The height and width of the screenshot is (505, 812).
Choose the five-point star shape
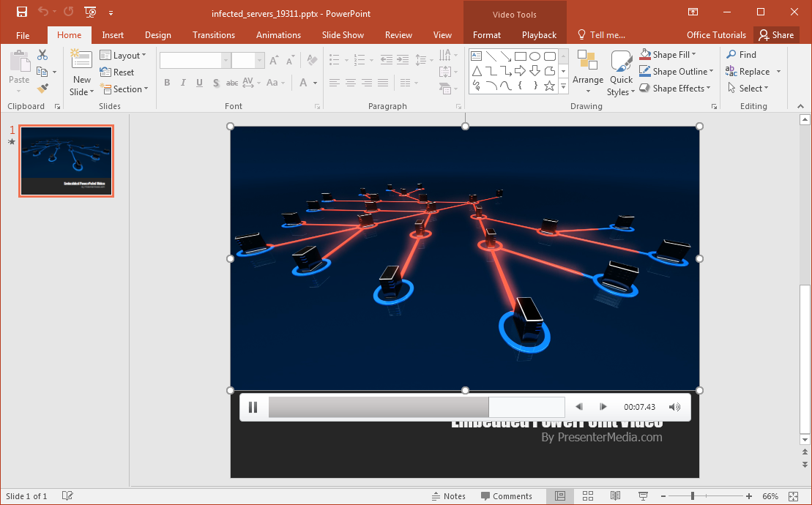click(549, 86)
